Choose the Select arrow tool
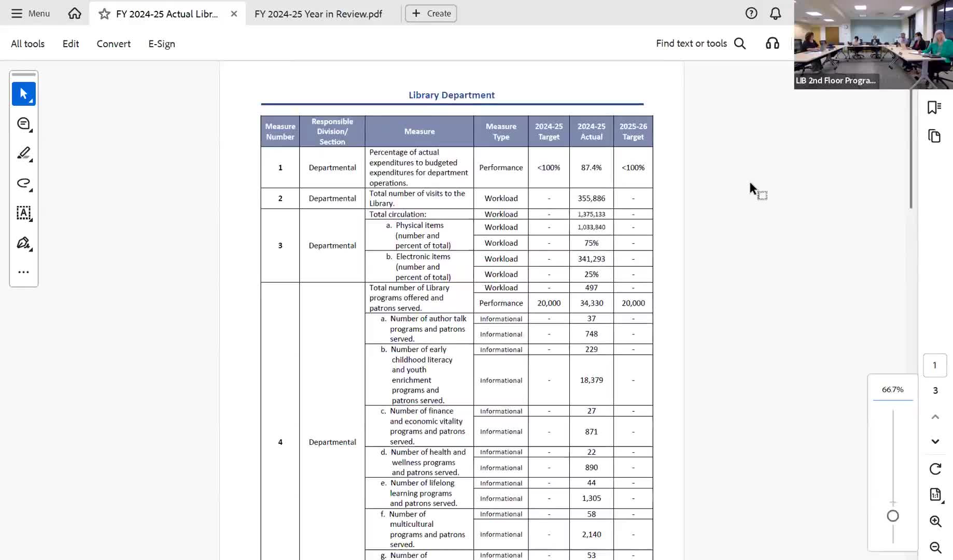The image size is (953, 560). pyautogui.click(x=24, y=94)
